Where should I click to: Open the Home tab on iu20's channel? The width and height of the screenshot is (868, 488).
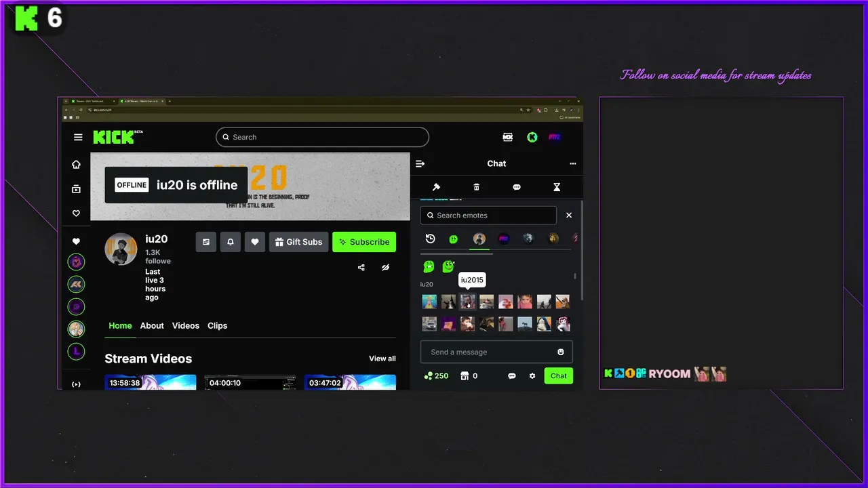coord(120,325)
